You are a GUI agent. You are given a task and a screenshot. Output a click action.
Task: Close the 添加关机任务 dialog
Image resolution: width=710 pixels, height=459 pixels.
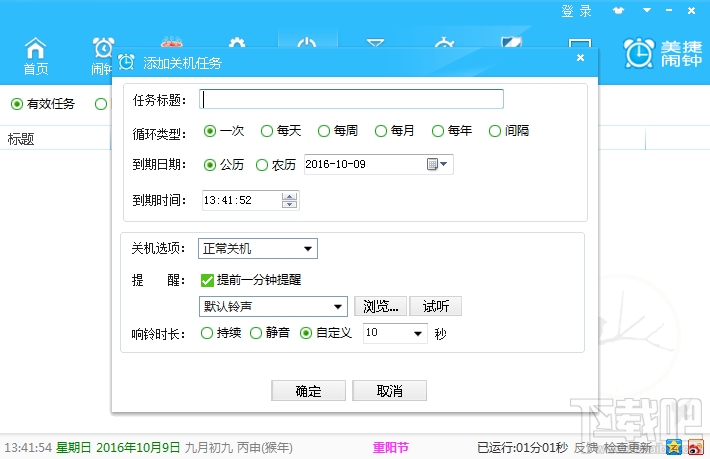pyautogui.click(x=580, y=57)
